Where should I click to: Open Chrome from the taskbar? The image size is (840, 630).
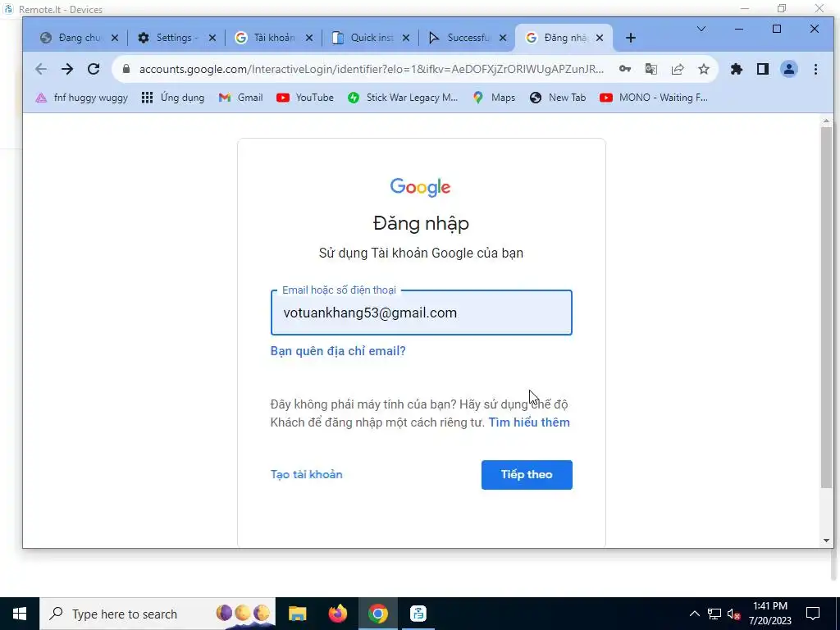377,614
